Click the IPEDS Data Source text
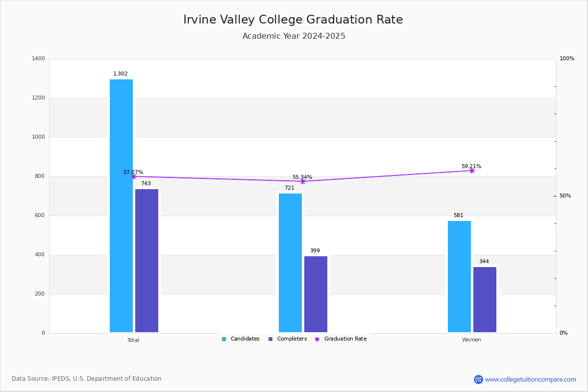The width and height of the screenshot is (588, 392). click(87, 379)
